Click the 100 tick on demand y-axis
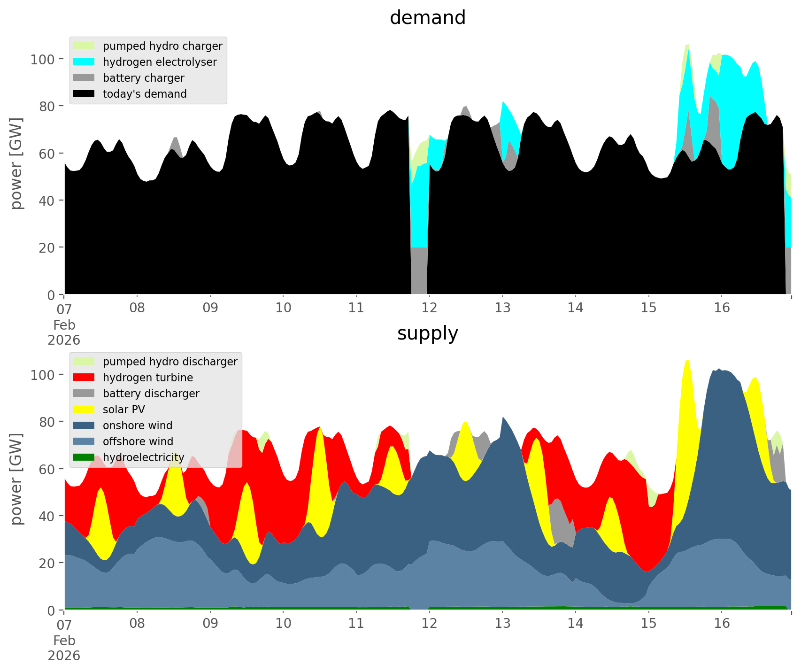Viewport: 801px width, 672px height. point(43,59)
